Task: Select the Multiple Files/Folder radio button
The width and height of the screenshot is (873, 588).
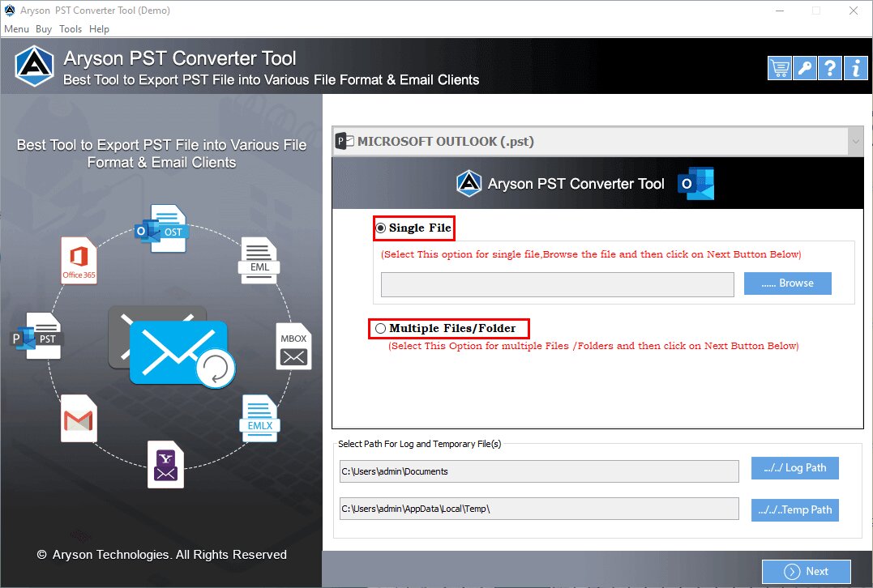Action: pyautogui.click(x=380, y=328)
